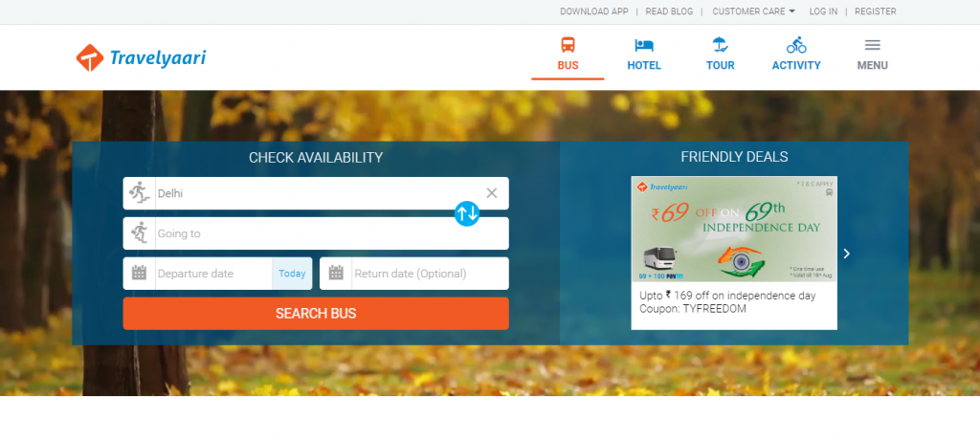
Task: Open the departure date calendar icon
Action: [x=140, y=274]
